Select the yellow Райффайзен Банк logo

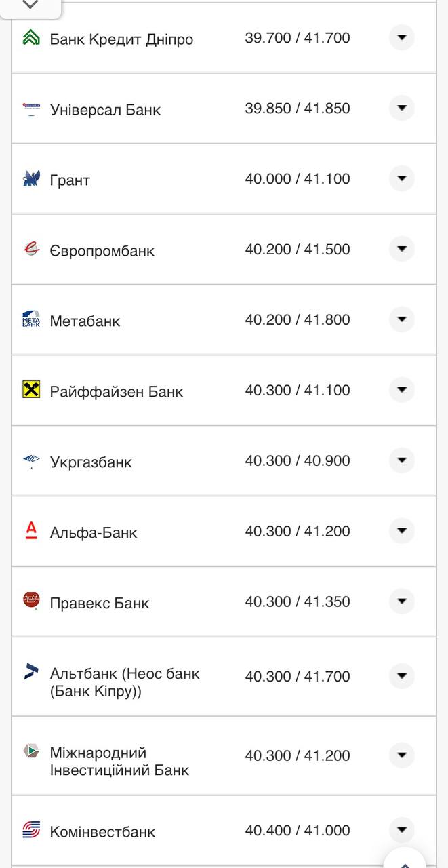click(x=31, y=391)
